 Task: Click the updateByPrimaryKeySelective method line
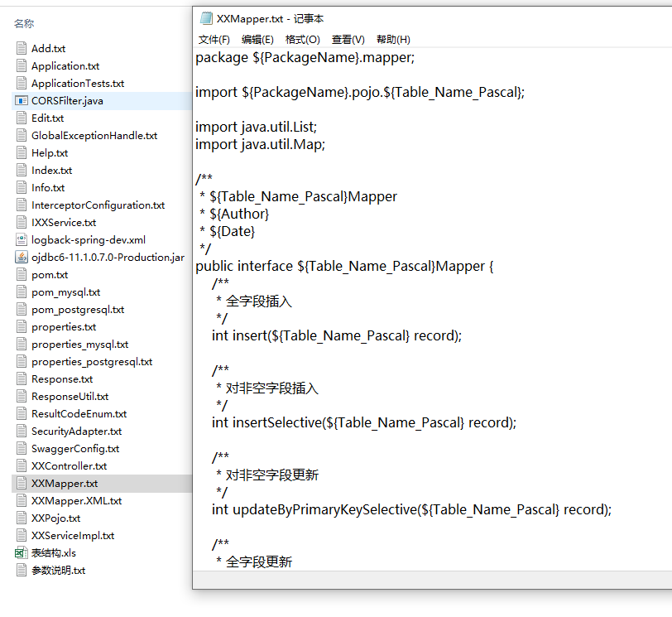412,510
